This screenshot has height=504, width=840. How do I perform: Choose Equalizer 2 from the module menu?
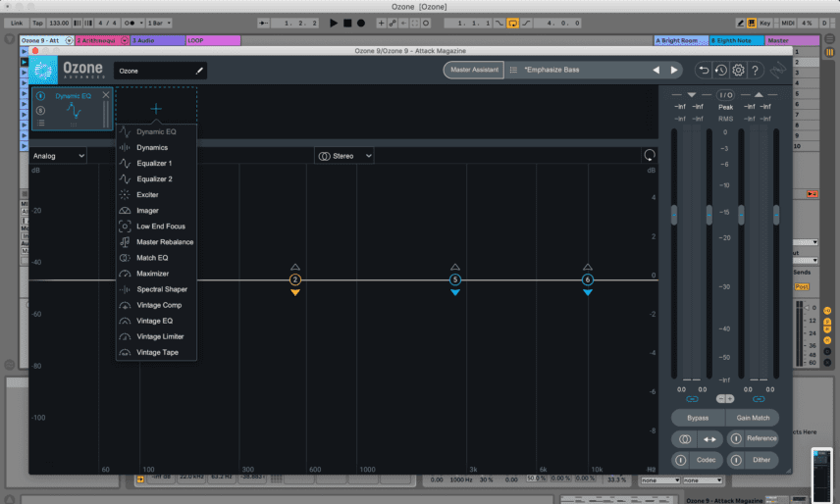pos(156,178)
